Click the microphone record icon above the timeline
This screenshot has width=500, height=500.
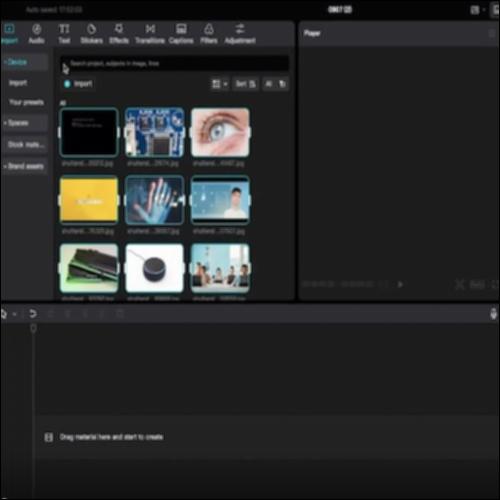click(494, 314)
